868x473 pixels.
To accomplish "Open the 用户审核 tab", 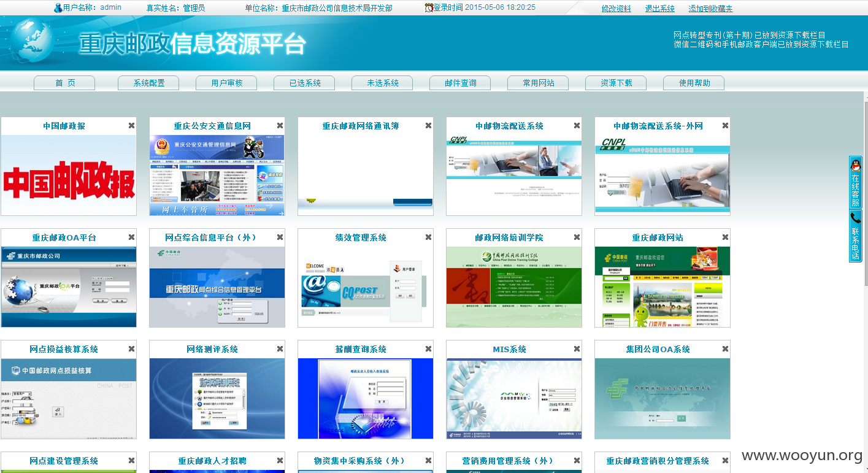I will tap(226, 83).
